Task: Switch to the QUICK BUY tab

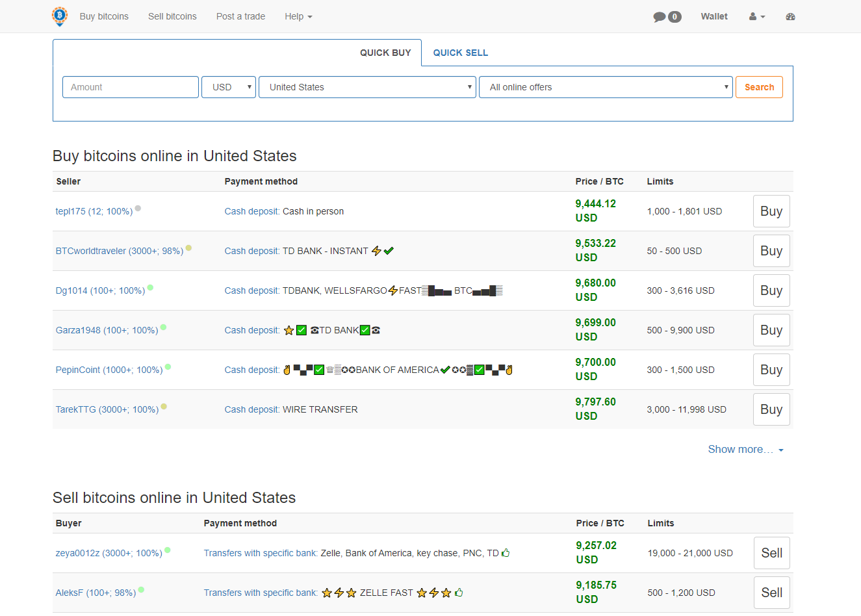Action: click(x=385, y=53)
